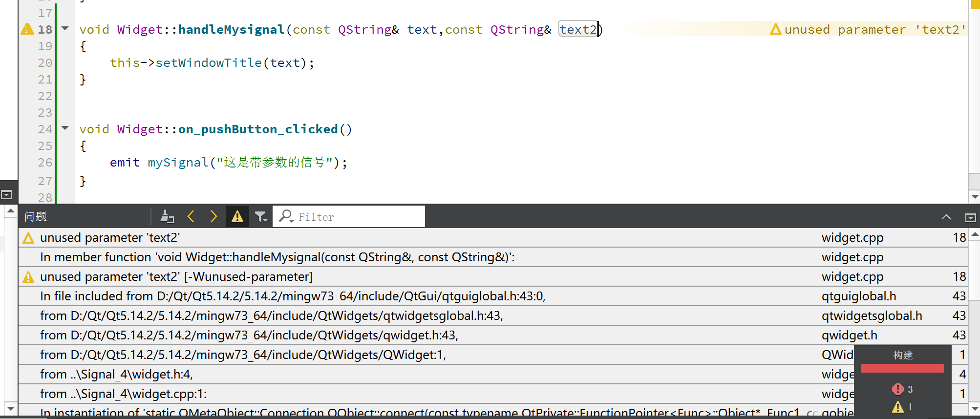The height and width of the screenshot is (419, 980).
Task: Toggle the show warnings button
Action: 237,216
